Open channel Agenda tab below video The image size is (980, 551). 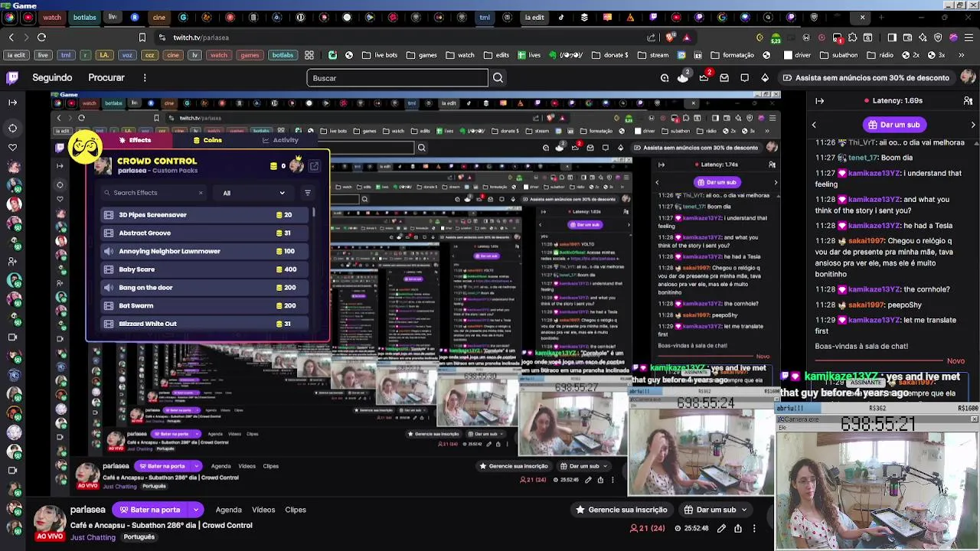[x=228, y=510]
